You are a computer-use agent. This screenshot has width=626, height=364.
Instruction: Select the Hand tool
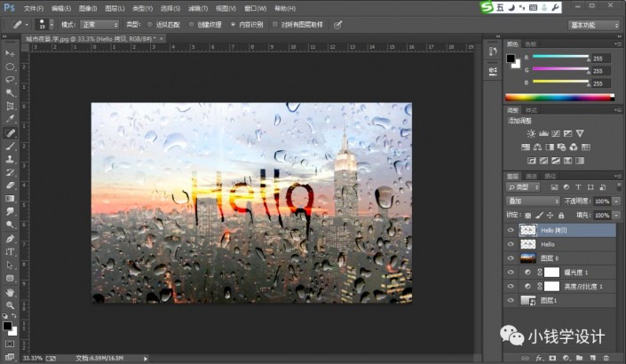(10, 293)
